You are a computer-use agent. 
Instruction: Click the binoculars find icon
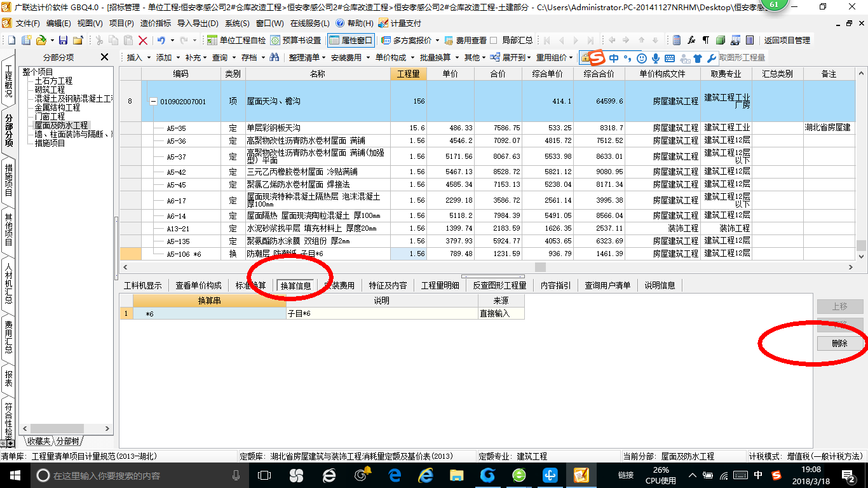click(x=275, y=57)
